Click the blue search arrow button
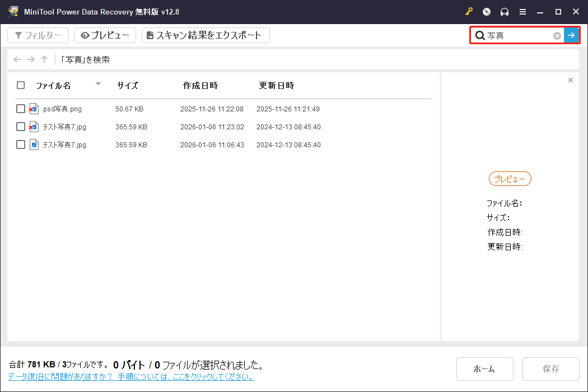The image size is (588, 392). tap(571, 35)
